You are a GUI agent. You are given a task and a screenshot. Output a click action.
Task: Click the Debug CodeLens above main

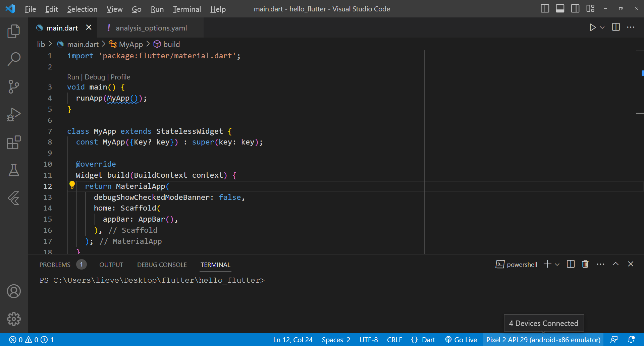(95, 77)
